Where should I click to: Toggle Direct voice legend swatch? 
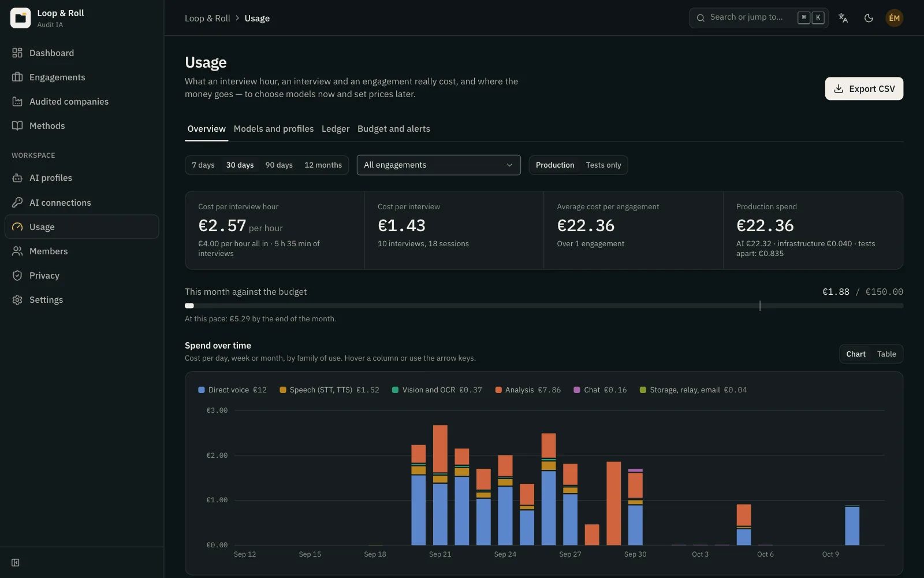click(202, 390)
